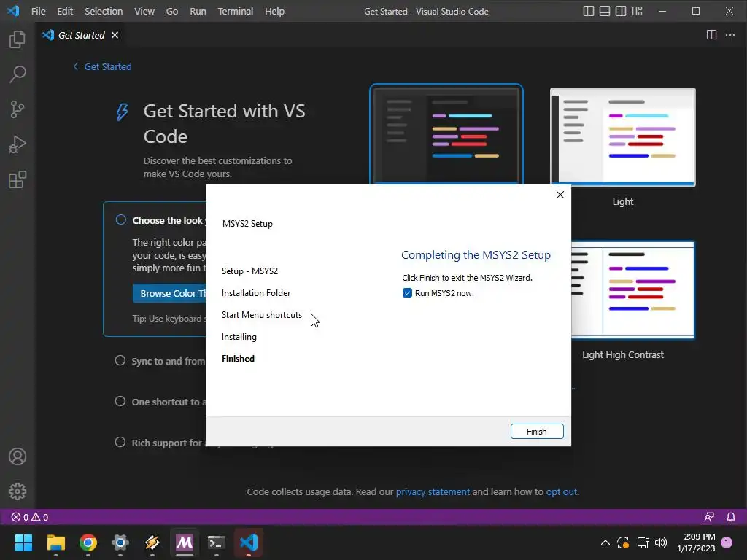Image resolution: width=747 pixels, height=560 pixels.
Task: Switch to the Get Started editor tab
Action: tap(82, 35)
